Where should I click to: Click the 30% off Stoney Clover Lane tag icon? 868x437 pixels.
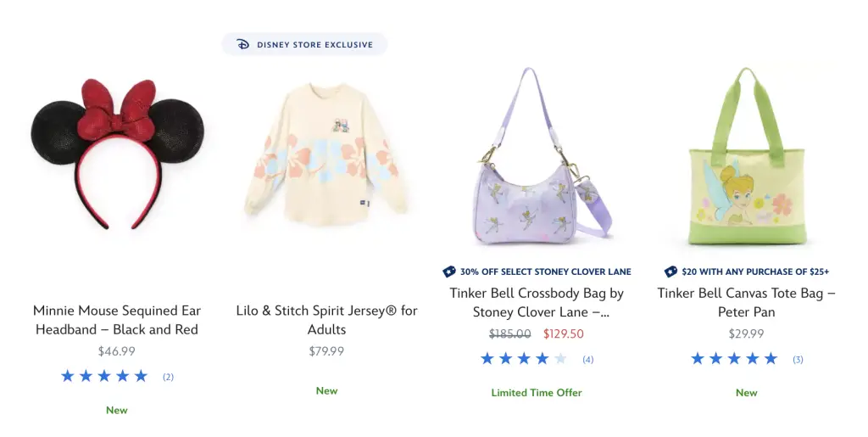449,272
